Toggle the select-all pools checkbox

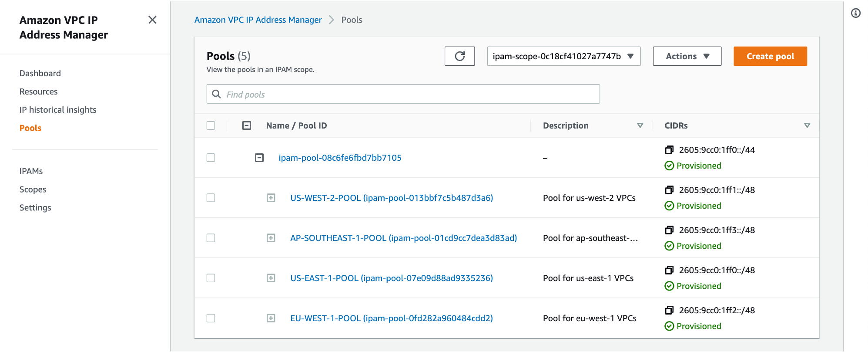(x=211, y=125)
